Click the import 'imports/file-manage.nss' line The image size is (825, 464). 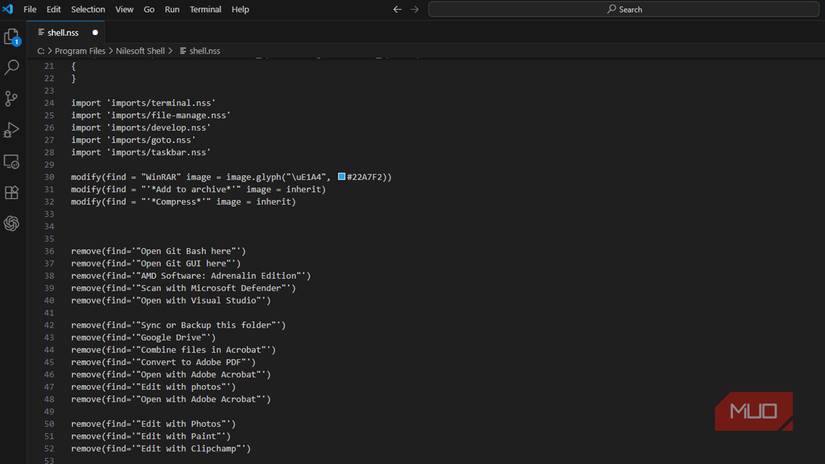coord(150,115)
